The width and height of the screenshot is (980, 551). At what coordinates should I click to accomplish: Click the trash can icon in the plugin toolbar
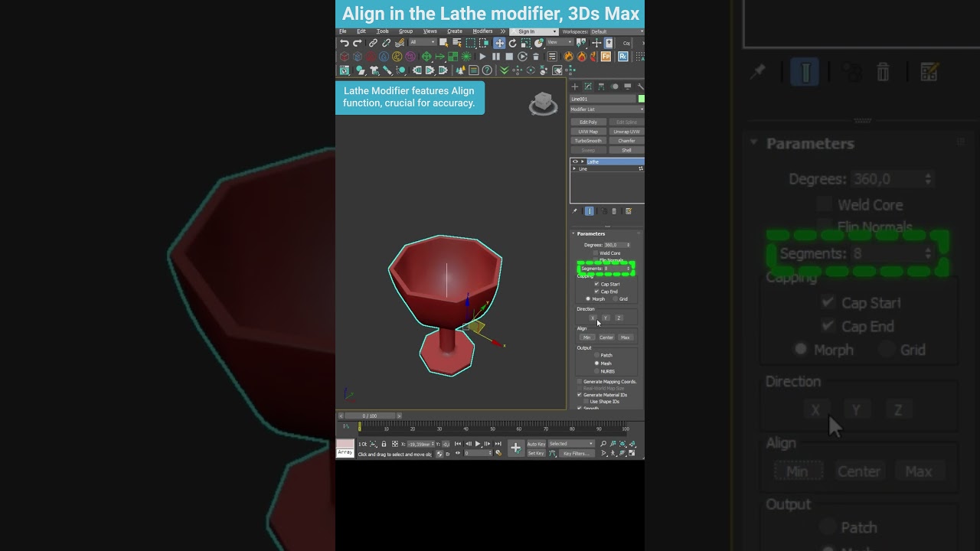point(535,57)
